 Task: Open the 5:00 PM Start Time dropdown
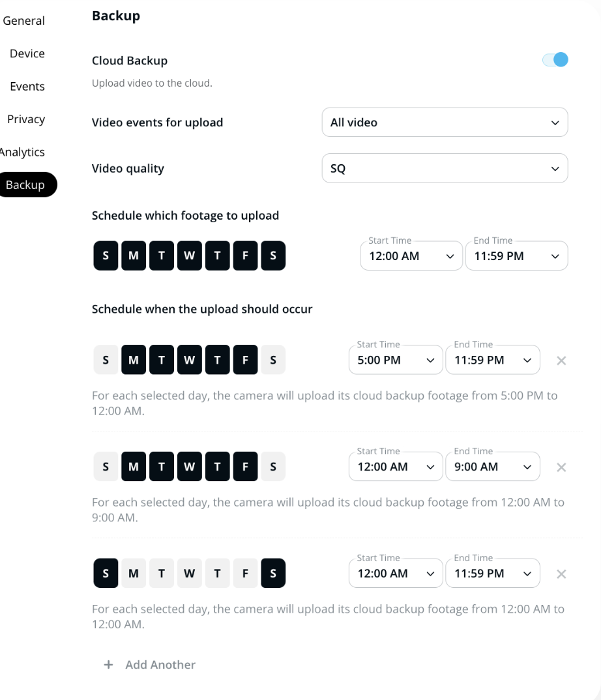[x=396, y=360]
